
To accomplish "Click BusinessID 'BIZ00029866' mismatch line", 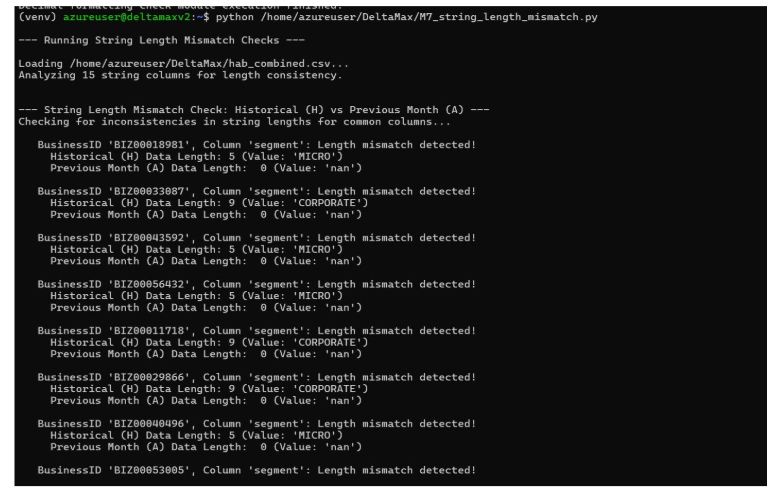I will tap(256, 378).
